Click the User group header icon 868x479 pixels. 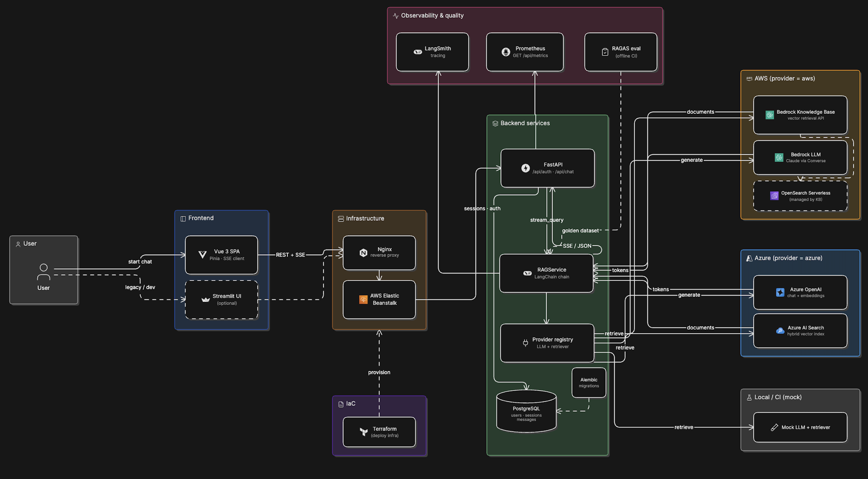(18, 244)
